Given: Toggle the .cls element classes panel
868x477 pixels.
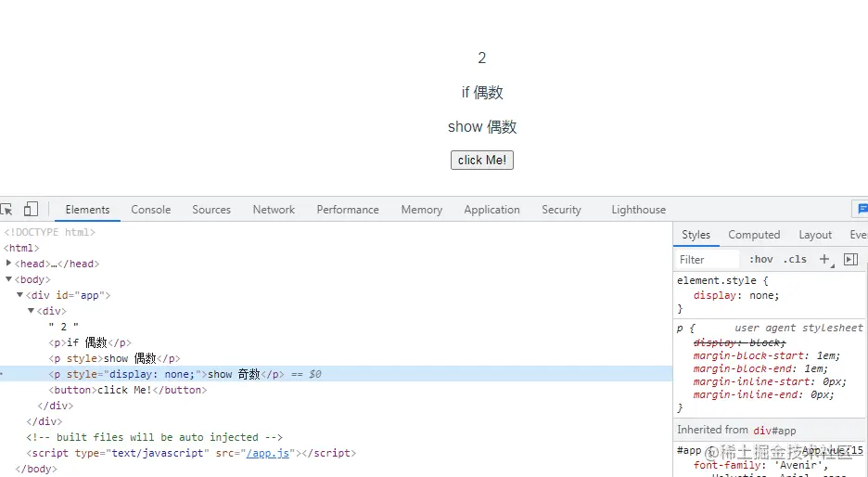Looking at the screenshot, I should [795, 259].
